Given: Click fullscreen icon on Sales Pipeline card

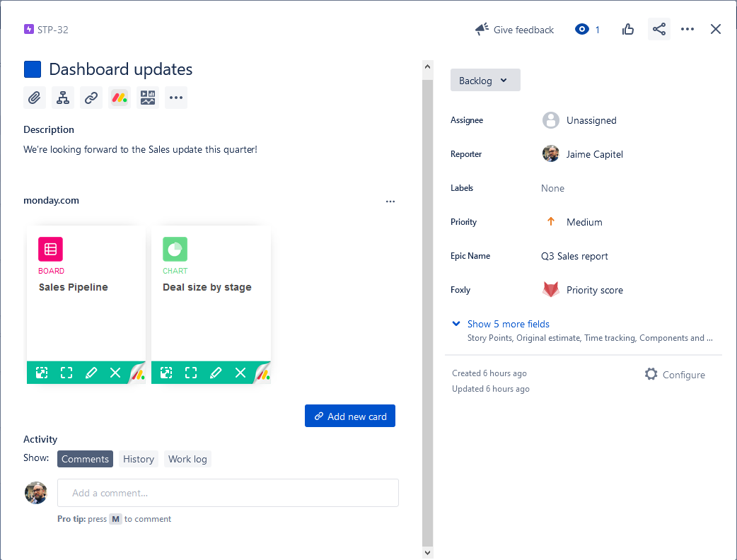Looking at the screenshot, I should pos(66,373).
